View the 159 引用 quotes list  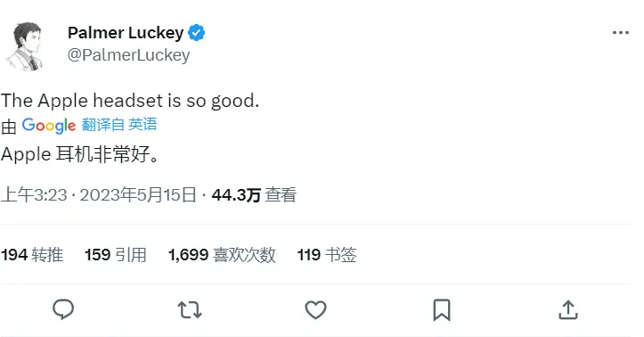116,255
